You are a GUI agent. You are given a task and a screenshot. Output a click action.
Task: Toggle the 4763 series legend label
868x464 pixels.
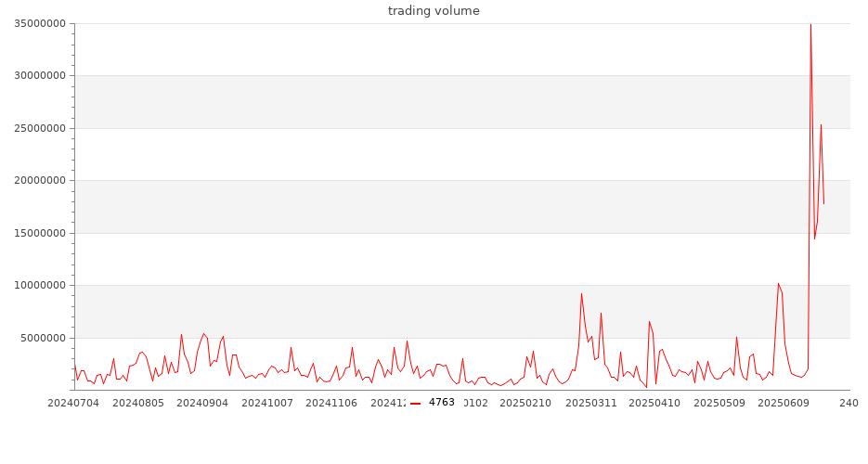pyautogui.click(x=441, y=403)
